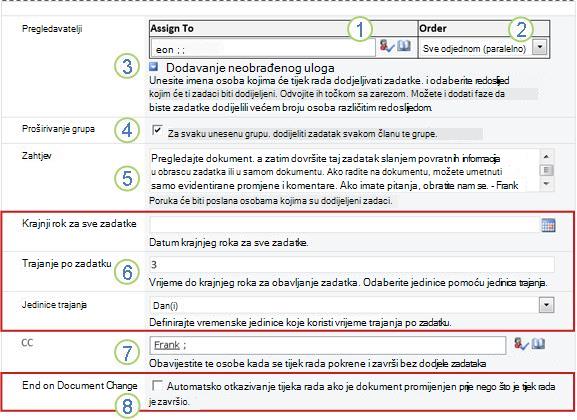The image size is (577, 420).
Task: Toggle the Proširivanje grupa checkbox
Action: coord(157,130)
